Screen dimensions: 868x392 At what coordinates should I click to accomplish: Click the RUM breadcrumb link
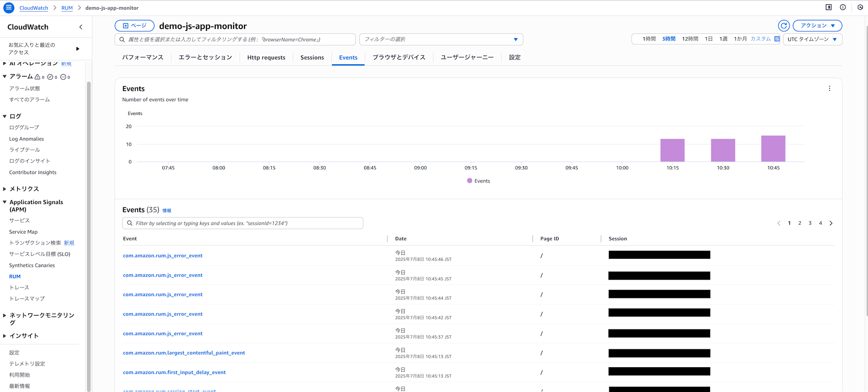click(x=67, y=8)
